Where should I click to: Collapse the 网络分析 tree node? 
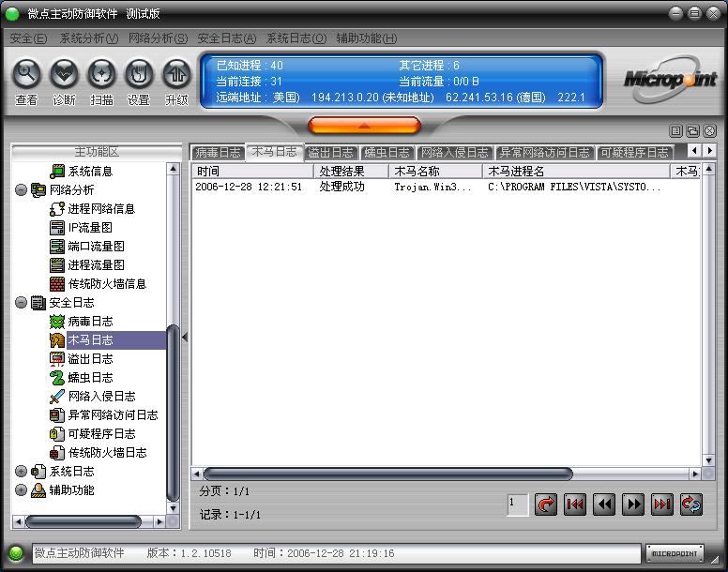21,189
